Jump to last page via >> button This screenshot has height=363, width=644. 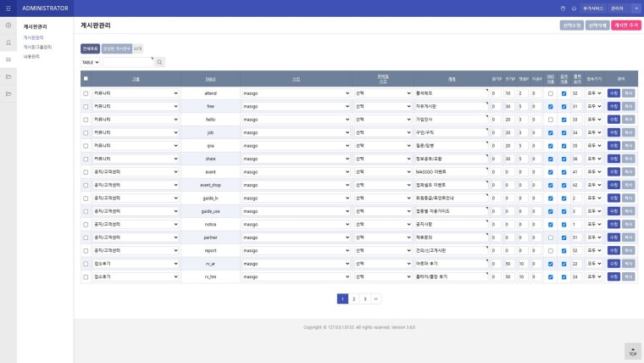click(375, 299)
